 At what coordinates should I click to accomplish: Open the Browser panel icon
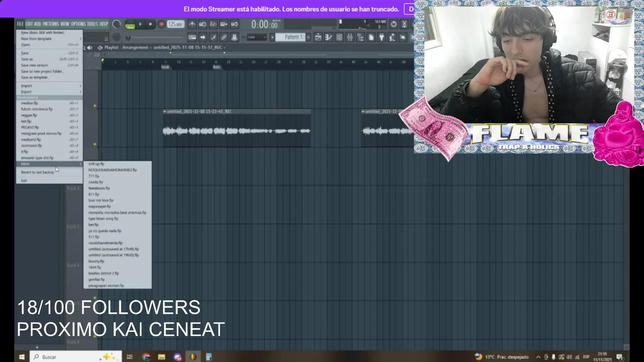tap(360, 37)
